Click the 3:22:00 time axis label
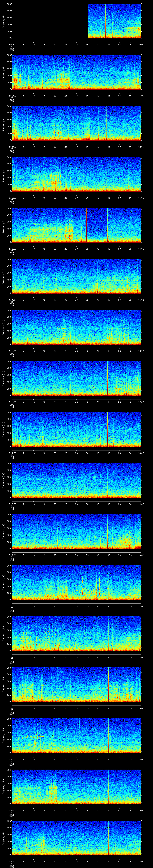This screenshot has width=153, height=868. tap(12, 708)
